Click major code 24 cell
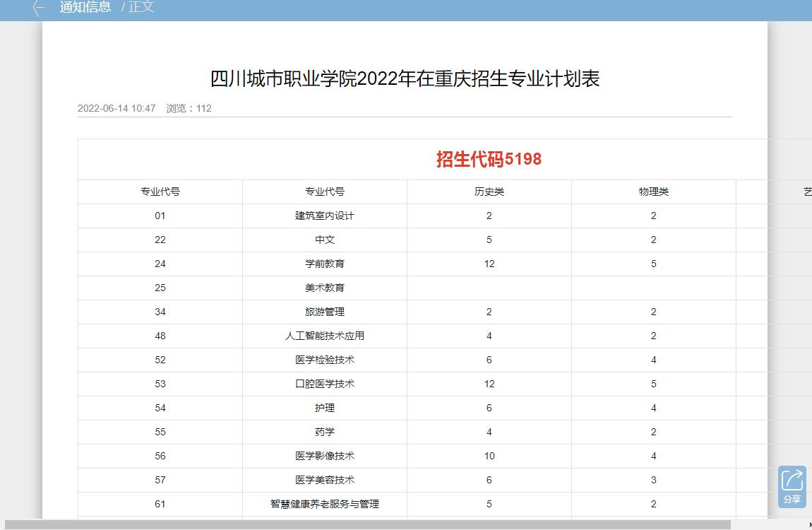Screen dimensions: 812x530 (x=160, y=264)
